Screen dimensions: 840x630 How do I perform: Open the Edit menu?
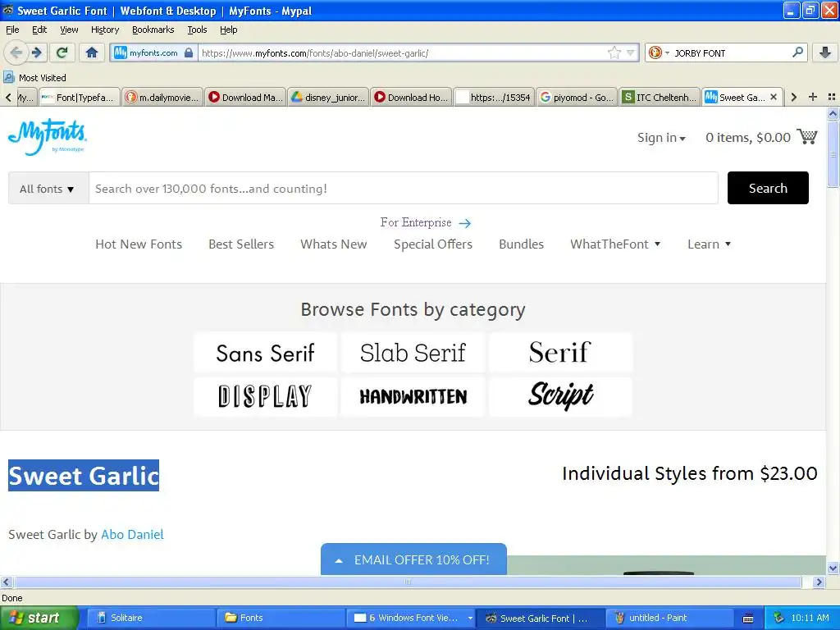39,30
